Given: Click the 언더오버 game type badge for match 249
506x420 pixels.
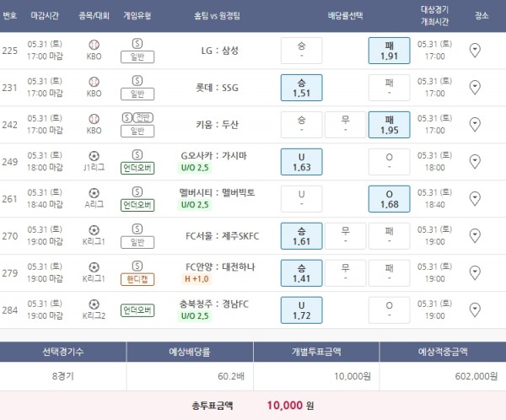Looking at the screenshot, I should (137, 167).
